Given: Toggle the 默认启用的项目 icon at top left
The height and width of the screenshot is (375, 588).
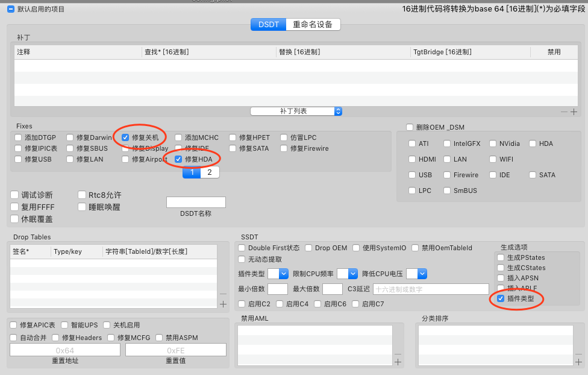Looking at the screenshot, I should pyautogui.click(x=11, y=9).
